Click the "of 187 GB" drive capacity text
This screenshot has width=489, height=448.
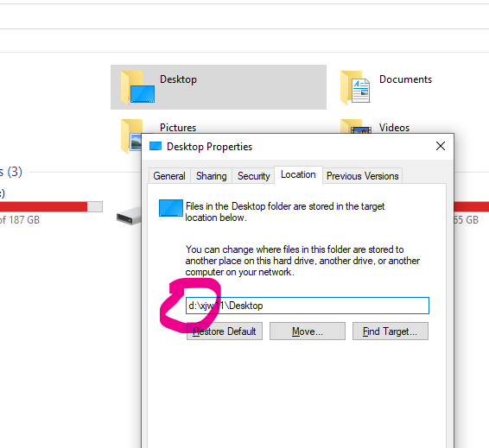20,220
